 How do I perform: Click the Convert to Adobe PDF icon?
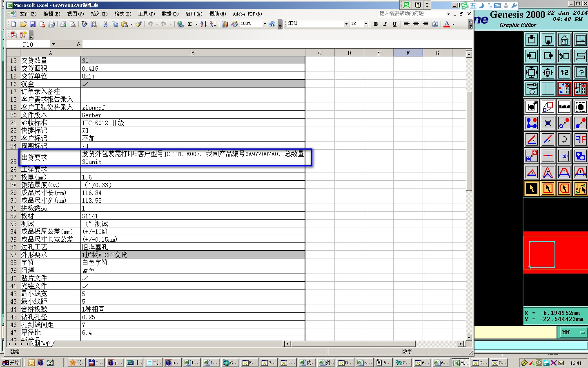tap(13, 35)
